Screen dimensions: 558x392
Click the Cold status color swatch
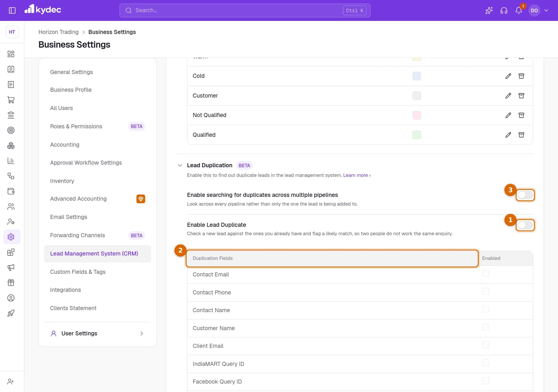click(417, 76)
